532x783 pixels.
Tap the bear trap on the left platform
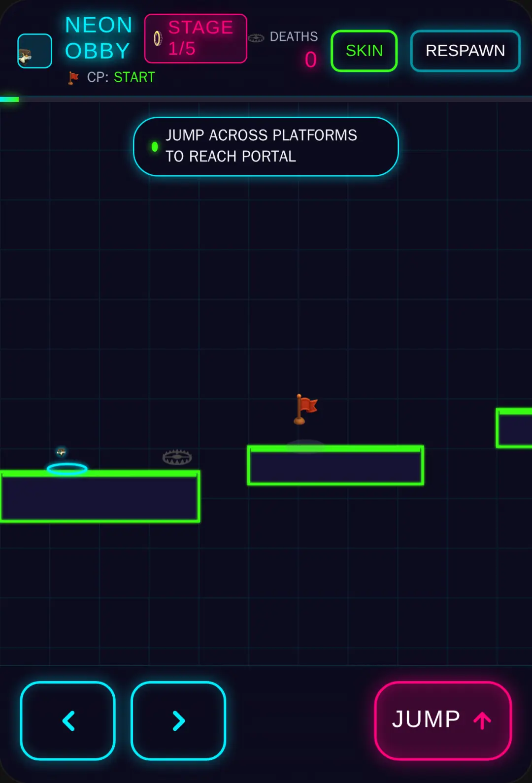[177, 457]
